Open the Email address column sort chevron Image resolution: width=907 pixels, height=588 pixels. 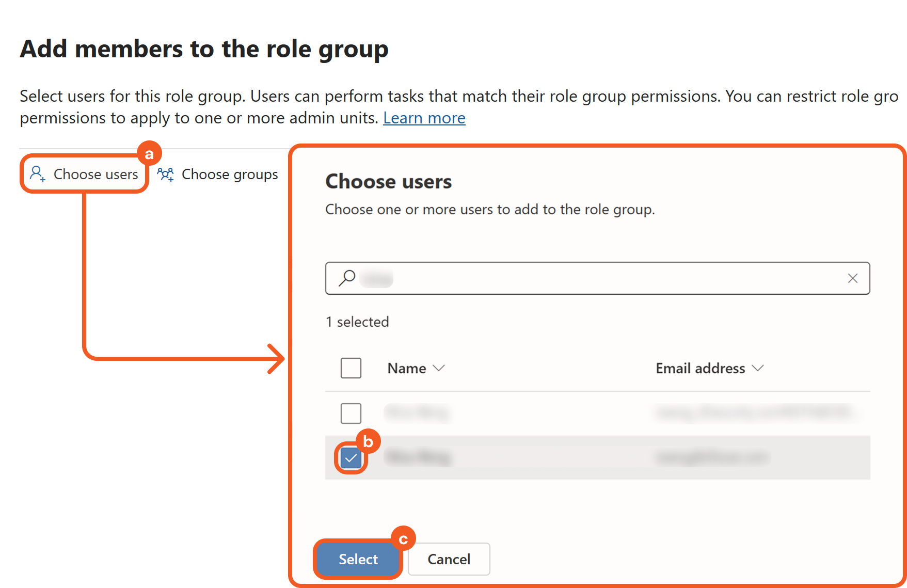click(x=758, y=368)
